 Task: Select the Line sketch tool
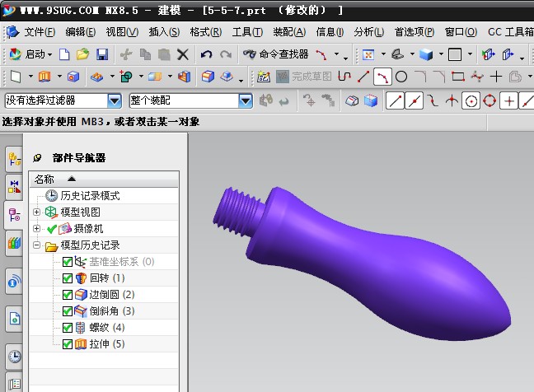coord(363,77)
